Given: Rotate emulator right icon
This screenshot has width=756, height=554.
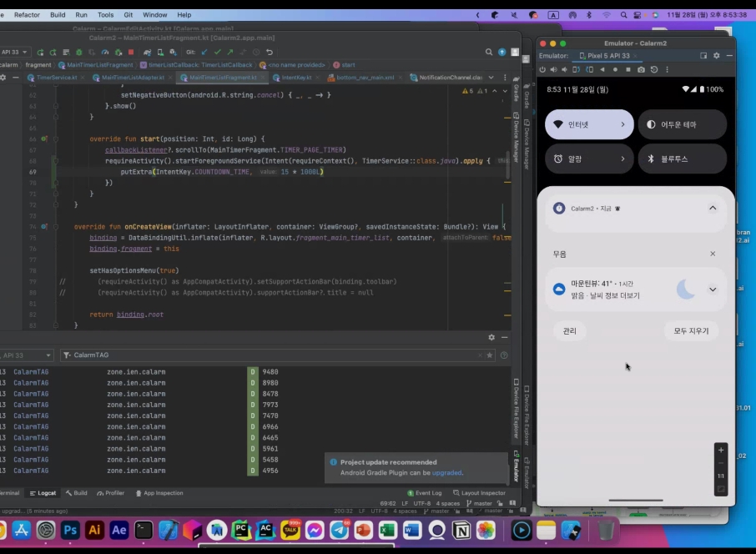Looking at the screenshot, I should [x=589, y=69].
